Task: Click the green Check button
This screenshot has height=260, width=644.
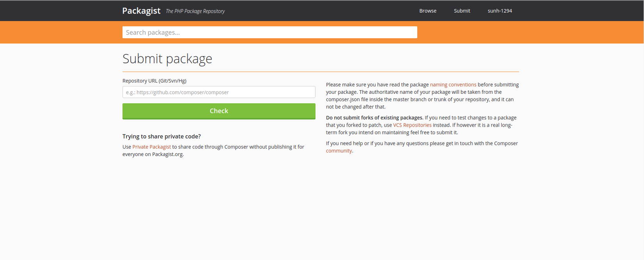Action: point(219,111)
